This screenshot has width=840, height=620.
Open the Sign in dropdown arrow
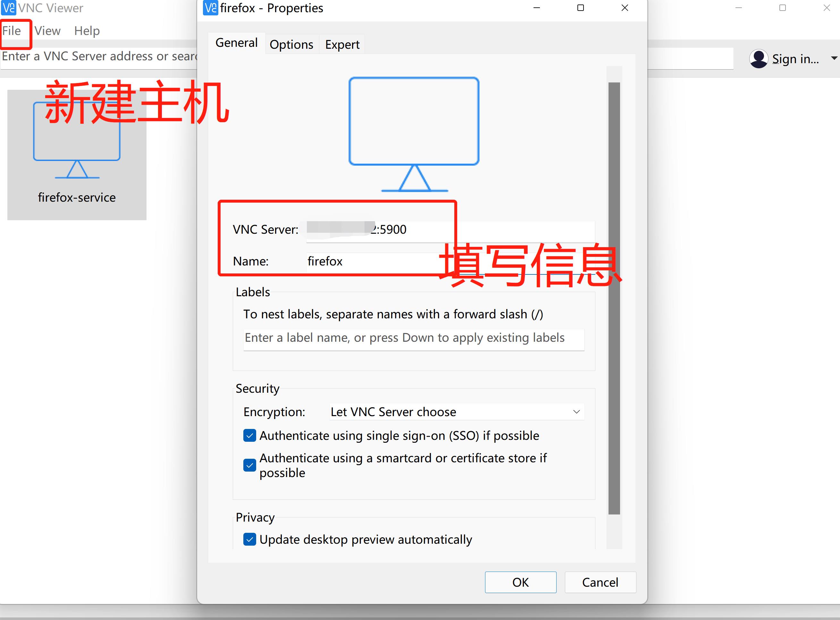[834, 58]
